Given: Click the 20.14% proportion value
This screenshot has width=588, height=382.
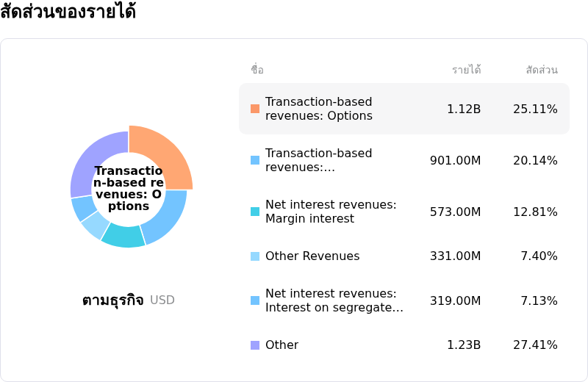Looking at the screenshot, I should pos(535,160).
